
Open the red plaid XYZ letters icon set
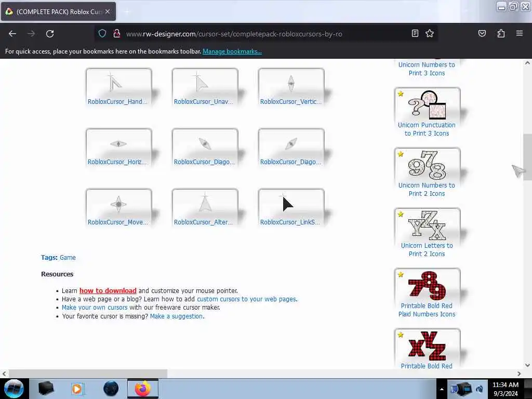pyautogui.click(x=427, y=350)
